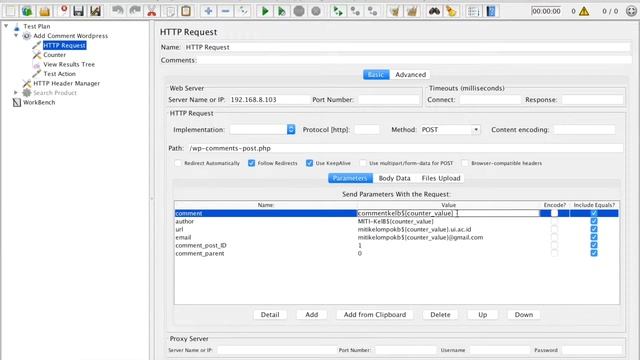
Task: Click the Clear All results icon
Action: [411, 11]
